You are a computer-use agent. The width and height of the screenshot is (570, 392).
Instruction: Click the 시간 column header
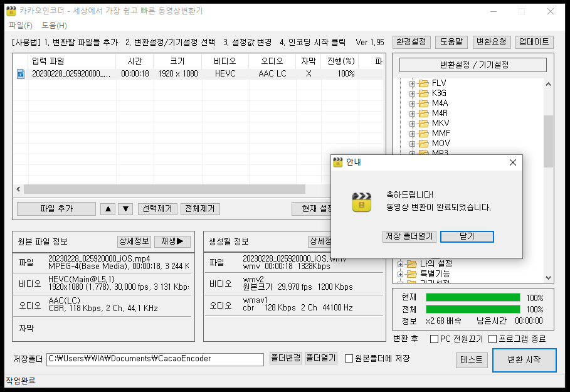[135, 61]
